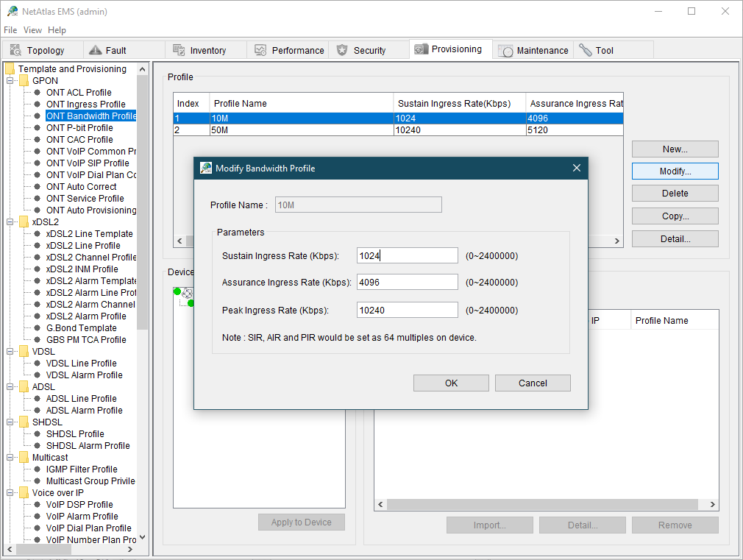Click the Peak Ingress Rate field

click(407, 310)
